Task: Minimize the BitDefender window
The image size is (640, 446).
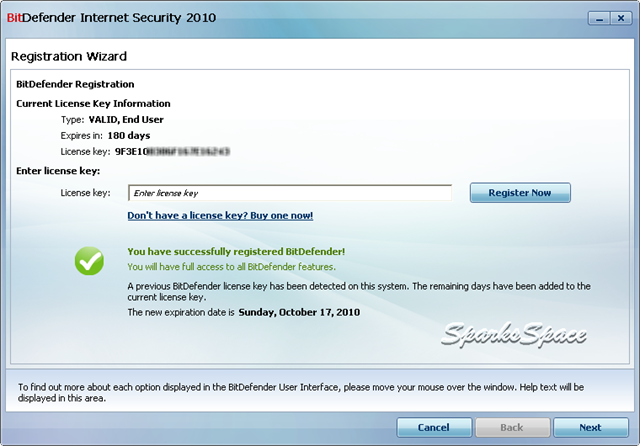Action: tap(599, 18)
